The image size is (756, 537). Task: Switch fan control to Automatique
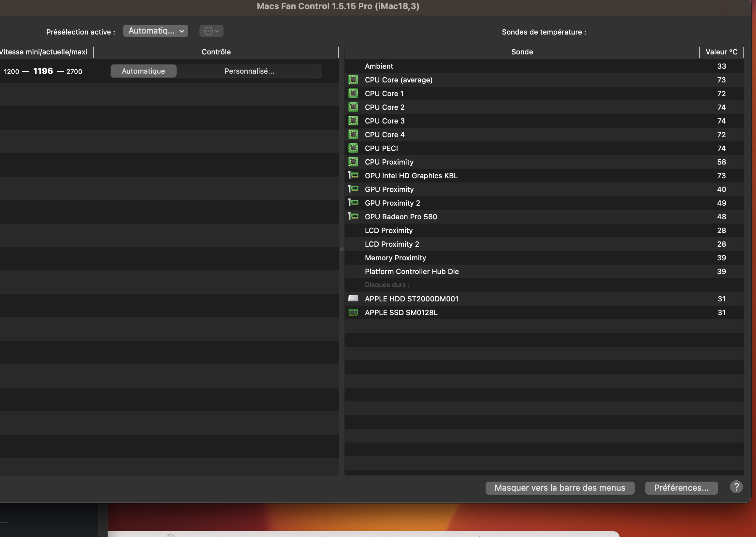tap(143, 71)
